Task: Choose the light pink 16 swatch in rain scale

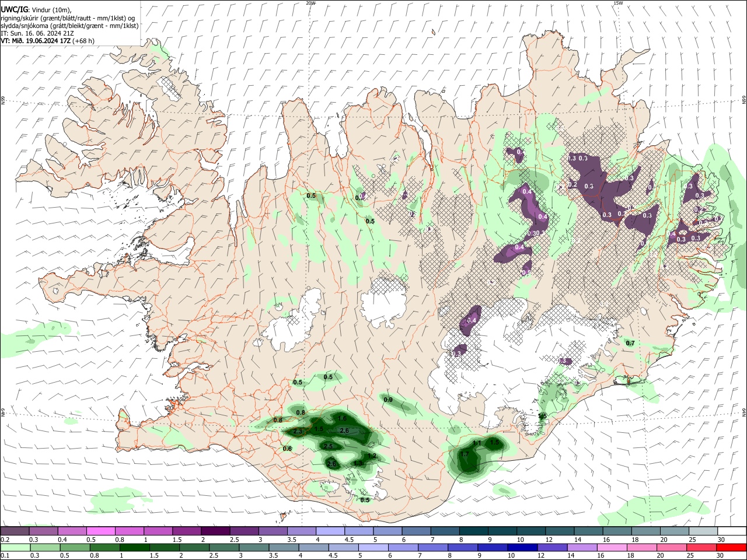Action: (611, 548)
